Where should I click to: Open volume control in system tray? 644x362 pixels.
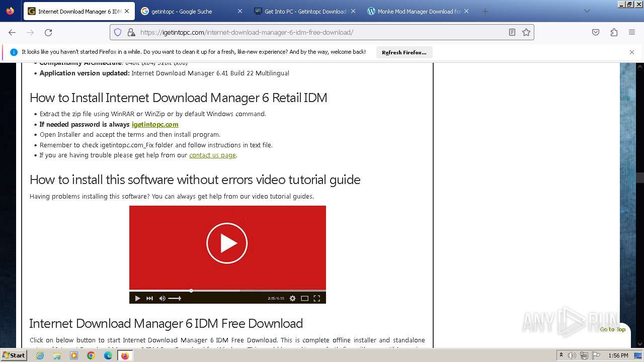click(x=572, y=355)
